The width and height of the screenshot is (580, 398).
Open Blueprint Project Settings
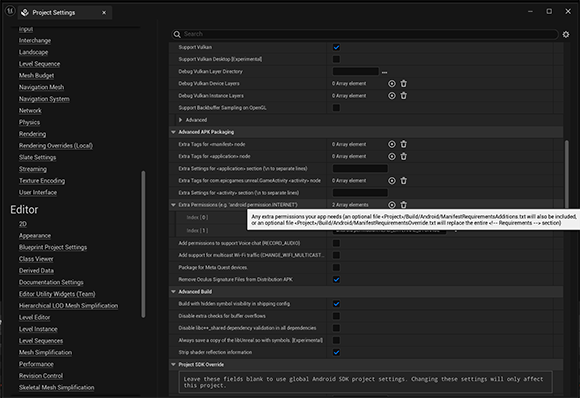tap(53, 247)
